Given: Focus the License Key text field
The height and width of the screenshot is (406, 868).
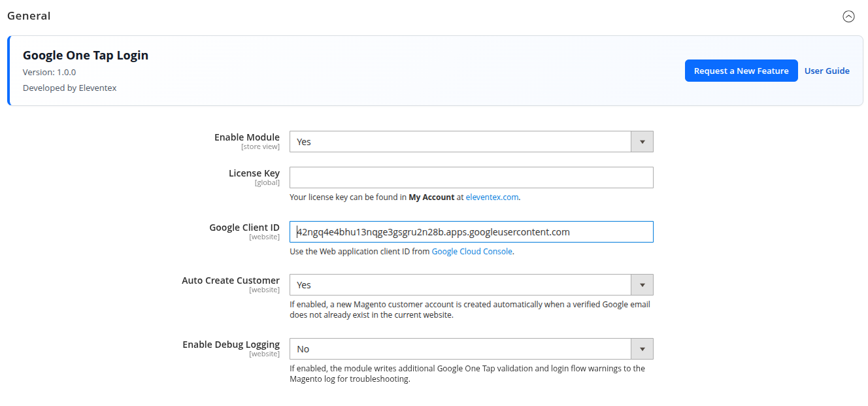Looking at the screenshot, I should coord(471,178).
